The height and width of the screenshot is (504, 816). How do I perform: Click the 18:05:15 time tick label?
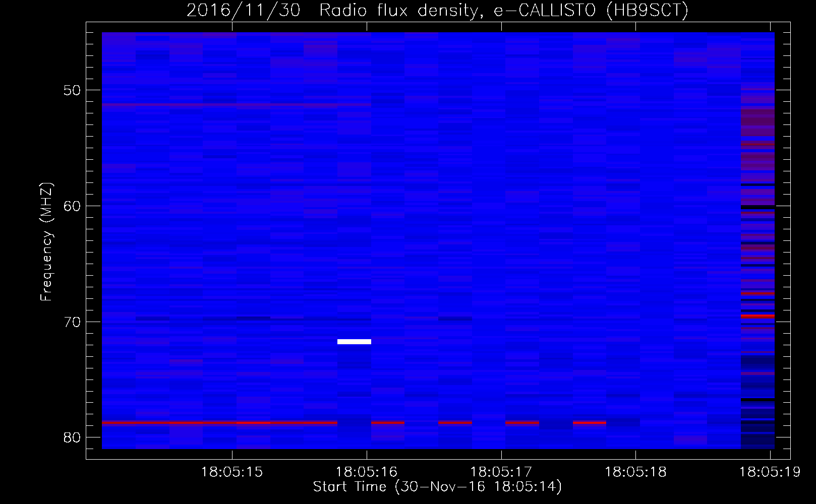point(232,472)
